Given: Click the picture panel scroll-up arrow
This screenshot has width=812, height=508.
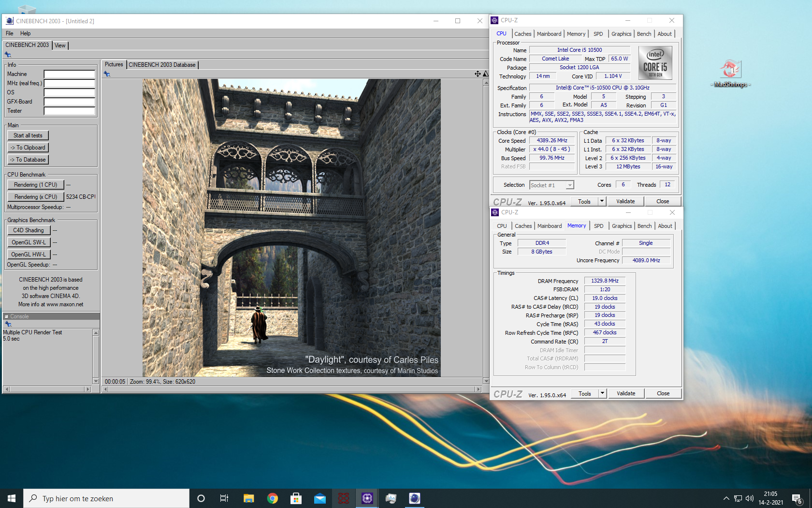Looking at the screenshot, I should (x=486, y=82).
